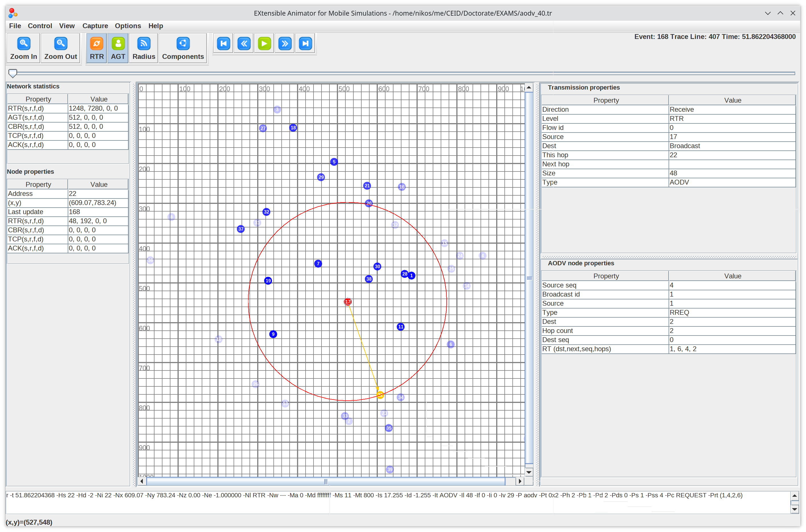This screenshot has height=532, width=806.
Task: Click the map horizontal scrollbar right arrow
Action: pos(520,481)
